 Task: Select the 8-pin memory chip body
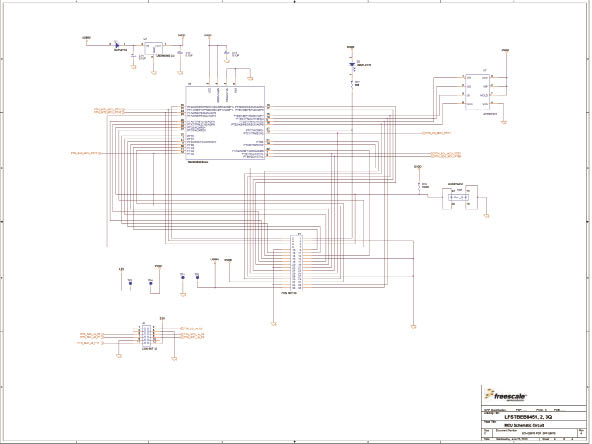478,92
